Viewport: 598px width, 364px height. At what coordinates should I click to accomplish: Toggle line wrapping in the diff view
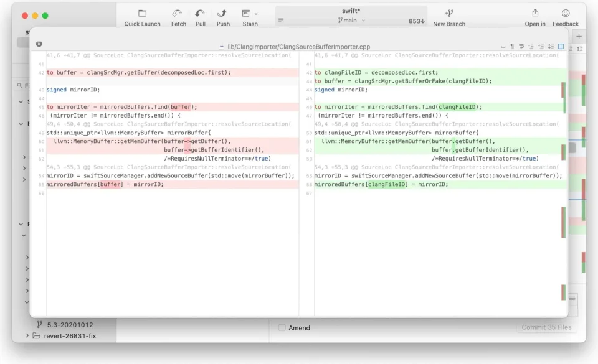[521, 47]
